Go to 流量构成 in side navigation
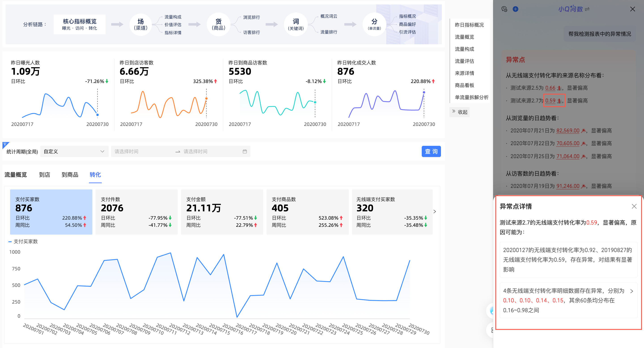Screen dimensions: 644x348 tap(464, 49)
